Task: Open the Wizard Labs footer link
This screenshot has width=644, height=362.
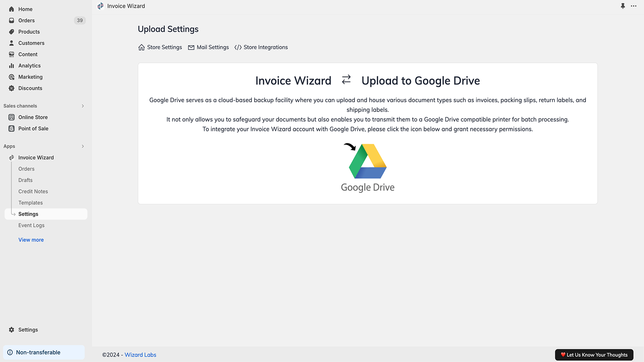Action: 140,355
